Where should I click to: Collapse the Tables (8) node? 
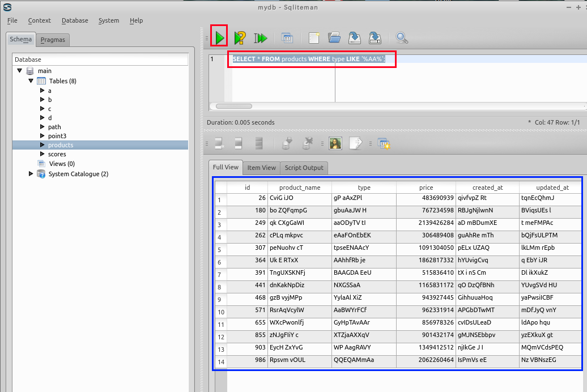tap(31, 80)
